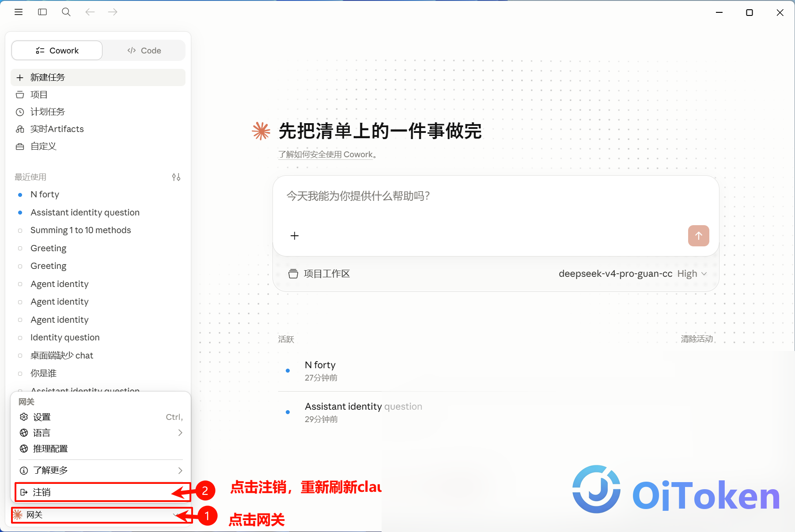Switch to the Code tab
The width and height of the screenshot is (795, 532).
coord(144,50)
